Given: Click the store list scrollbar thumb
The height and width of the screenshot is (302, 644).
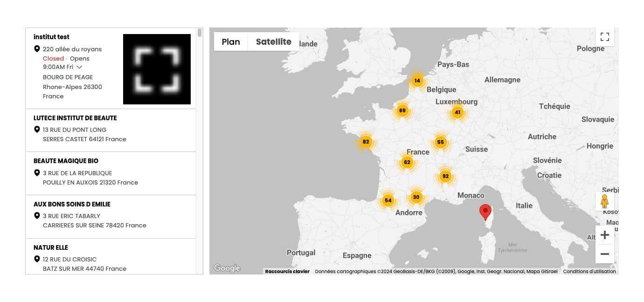Looking at the screenshot, I should tap(200, 33).
